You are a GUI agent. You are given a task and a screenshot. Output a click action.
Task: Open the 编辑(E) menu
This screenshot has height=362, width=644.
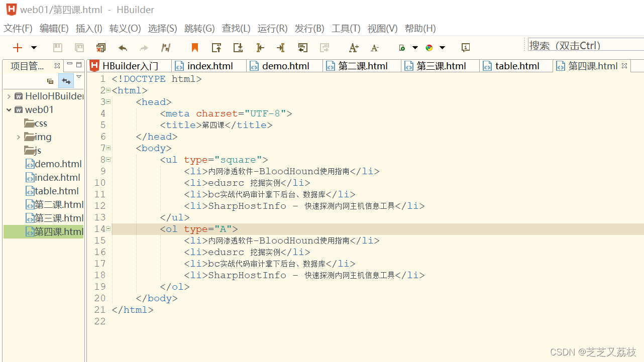click(54, 29)
